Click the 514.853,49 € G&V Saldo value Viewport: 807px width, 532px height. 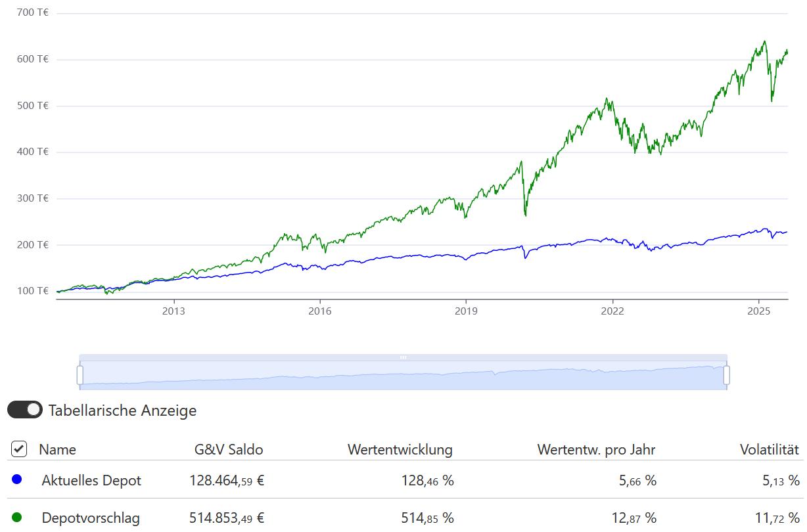(x=227, y=518)
